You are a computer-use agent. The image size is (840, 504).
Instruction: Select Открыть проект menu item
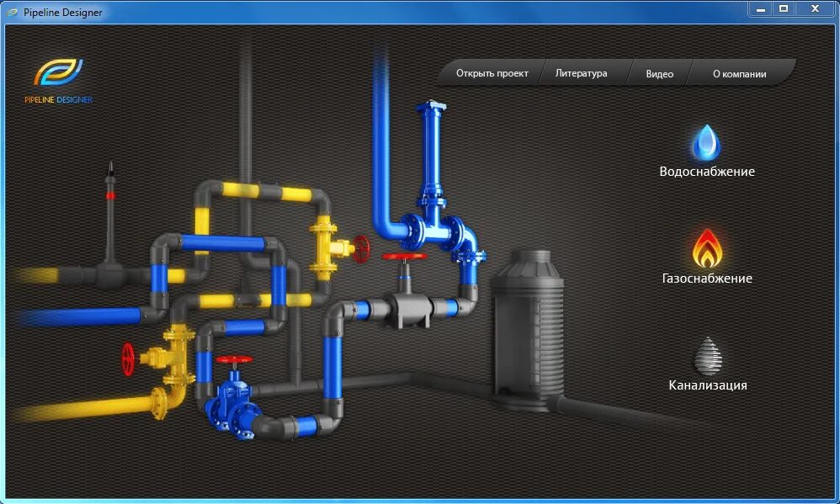492,73
